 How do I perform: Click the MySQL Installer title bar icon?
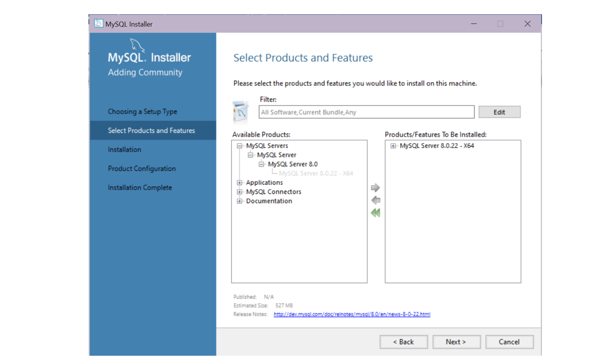pos(98,24)
